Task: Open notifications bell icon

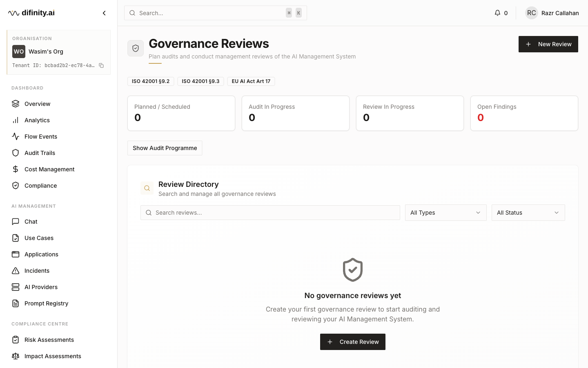Action: [x=497, y=13]
